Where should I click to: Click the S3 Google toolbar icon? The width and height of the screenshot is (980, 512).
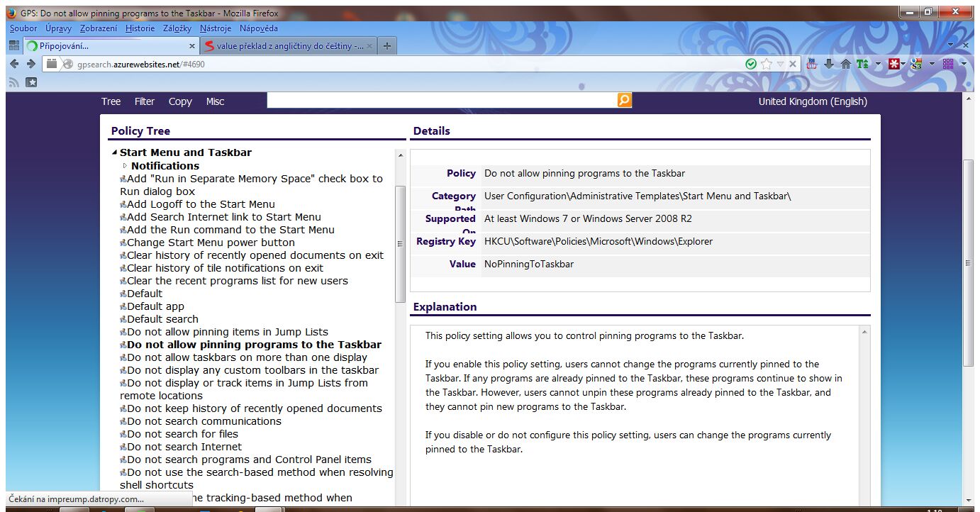pos(916,64)
